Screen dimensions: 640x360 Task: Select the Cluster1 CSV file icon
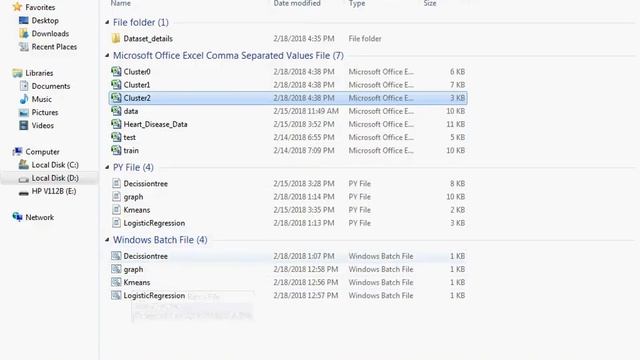pyautogui.click(x=116, y=85)
